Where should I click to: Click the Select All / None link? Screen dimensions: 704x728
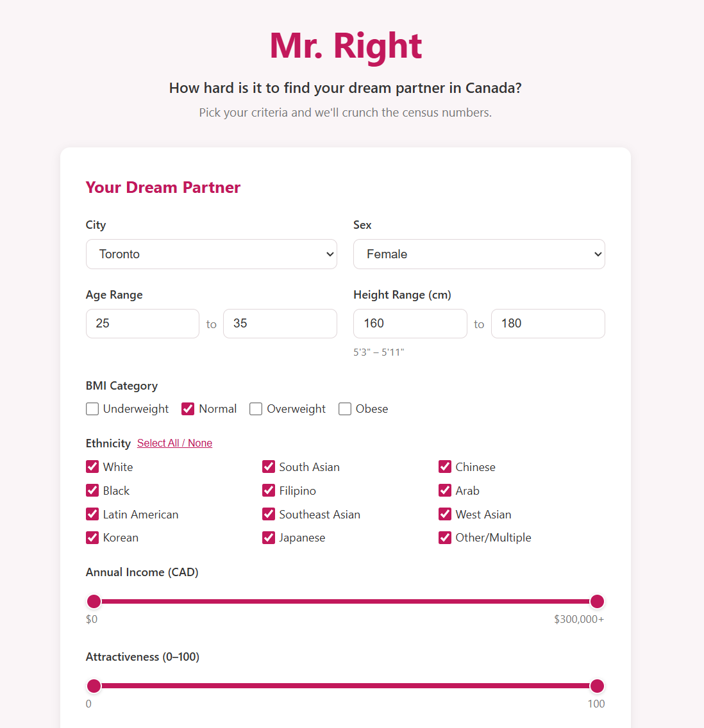174,443
